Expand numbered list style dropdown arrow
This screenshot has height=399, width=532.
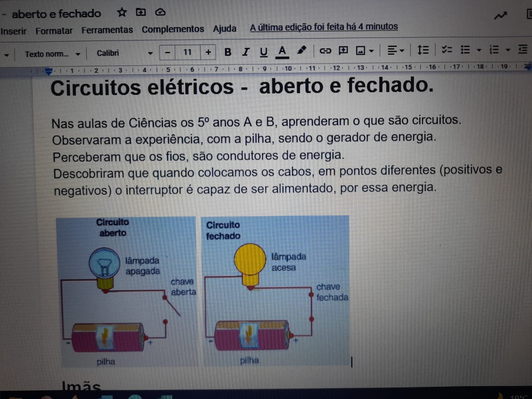click(x=508, y=50)
